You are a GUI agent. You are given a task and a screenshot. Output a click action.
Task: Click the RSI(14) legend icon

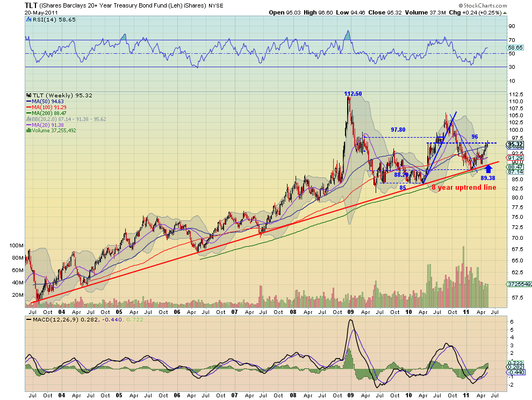(x=28, y=20)
